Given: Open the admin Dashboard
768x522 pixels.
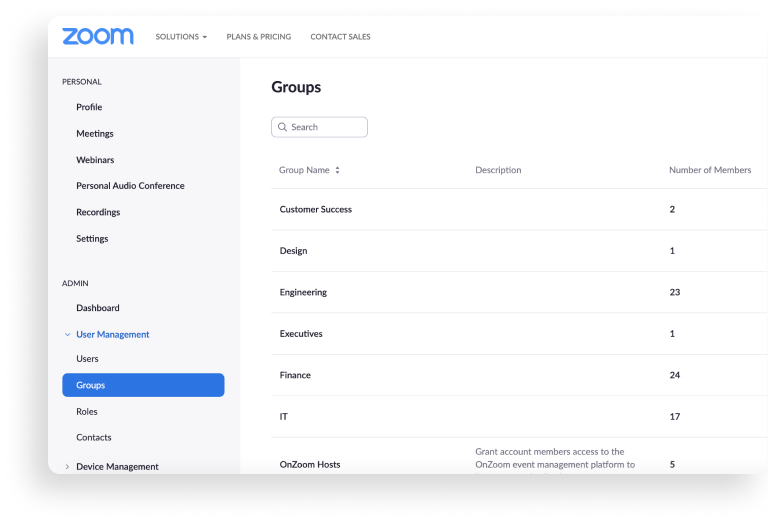Looking at the screenshot, I should click(x=97, y=308).
